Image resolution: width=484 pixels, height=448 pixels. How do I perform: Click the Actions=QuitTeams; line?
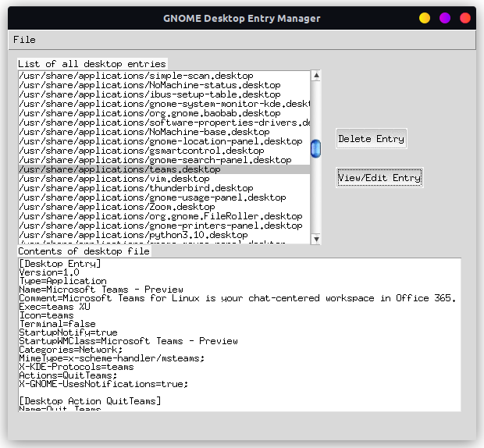point(68,375)
